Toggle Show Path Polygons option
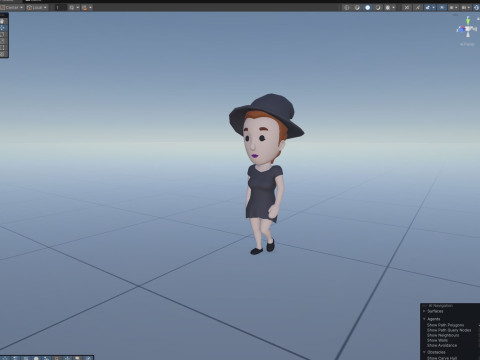 pyautogui.click(x=445, y=325)
